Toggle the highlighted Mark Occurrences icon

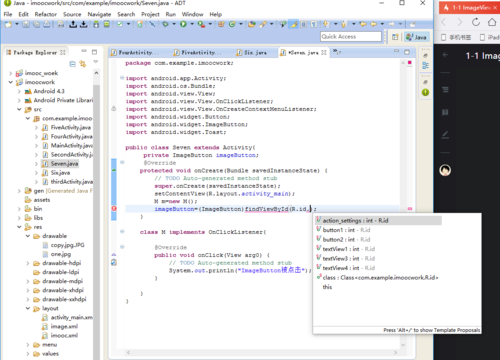coord(293,24)
